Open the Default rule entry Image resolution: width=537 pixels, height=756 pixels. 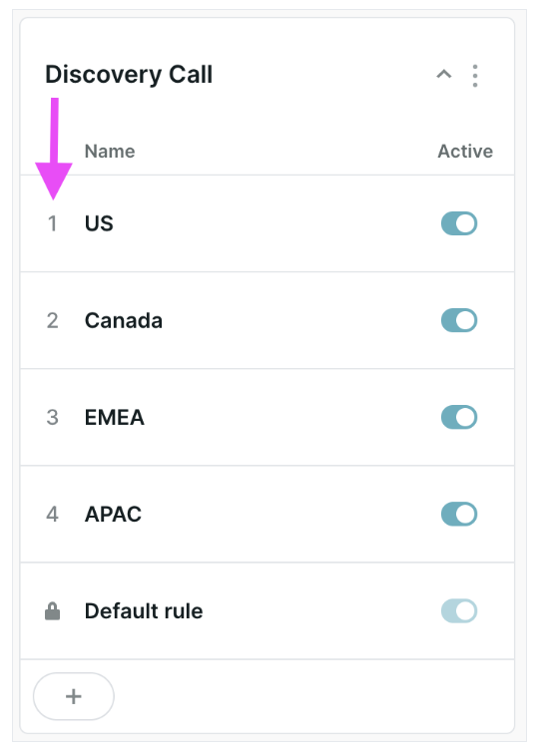268,610
